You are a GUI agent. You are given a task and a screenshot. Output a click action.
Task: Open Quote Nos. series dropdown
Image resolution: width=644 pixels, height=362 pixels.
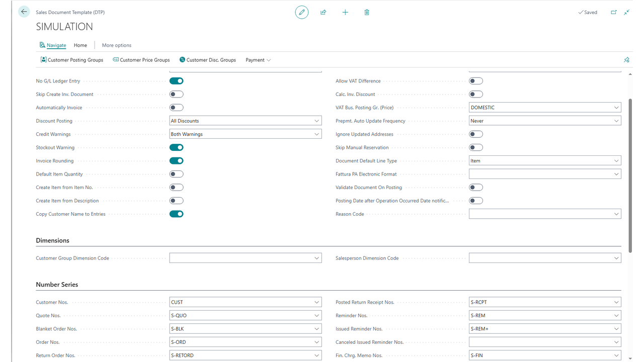click(x=317, y=316)
